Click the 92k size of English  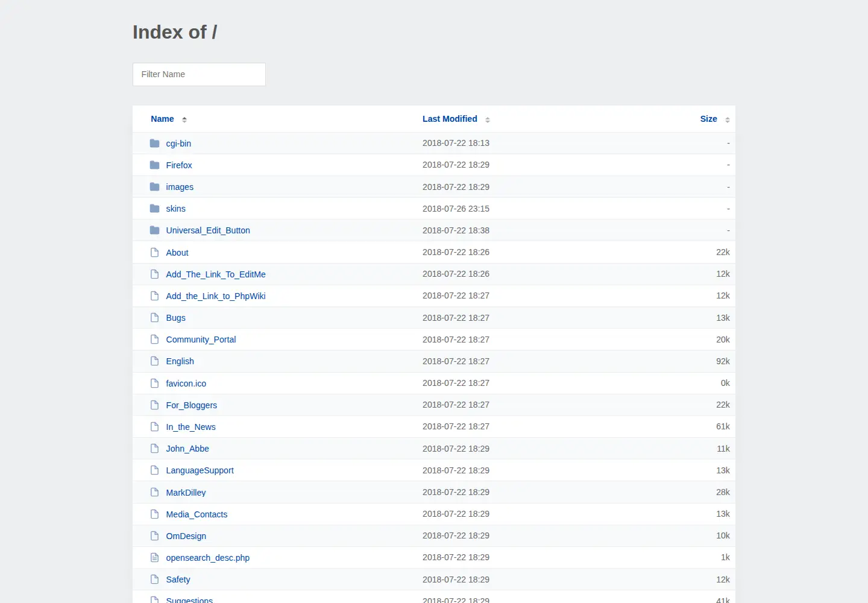point(723,361)
